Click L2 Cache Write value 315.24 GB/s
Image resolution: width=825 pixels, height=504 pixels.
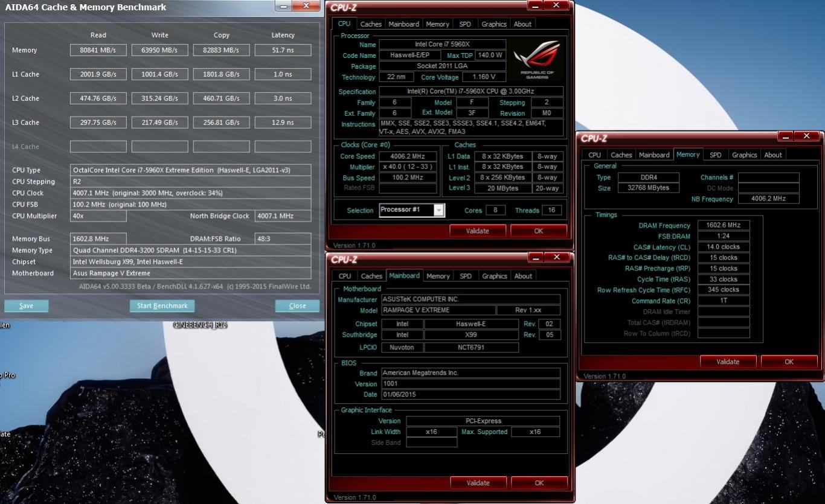[160, 98]
